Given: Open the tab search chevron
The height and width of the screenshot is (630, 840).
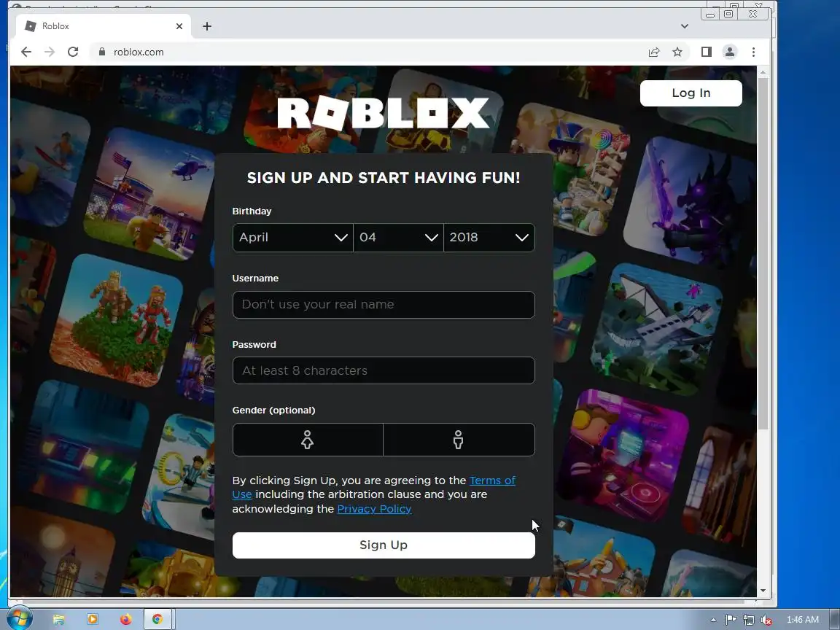Looking at the screenshot, I should (684, 26).
